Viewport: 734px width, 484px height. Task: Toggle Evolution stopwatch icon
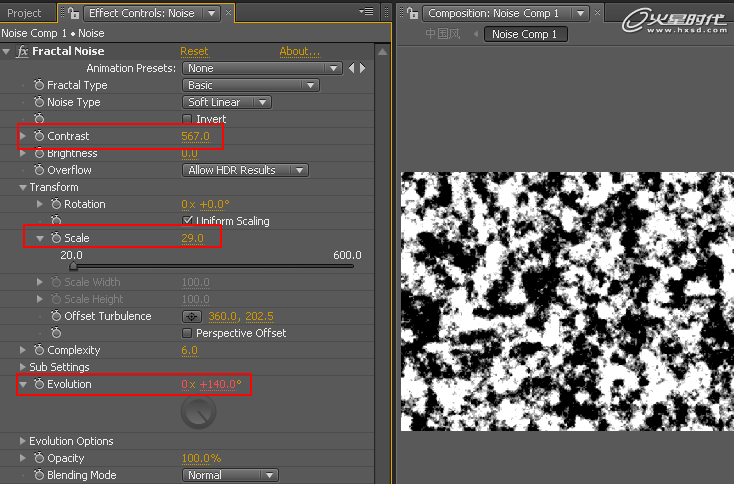tap(39, 383)
